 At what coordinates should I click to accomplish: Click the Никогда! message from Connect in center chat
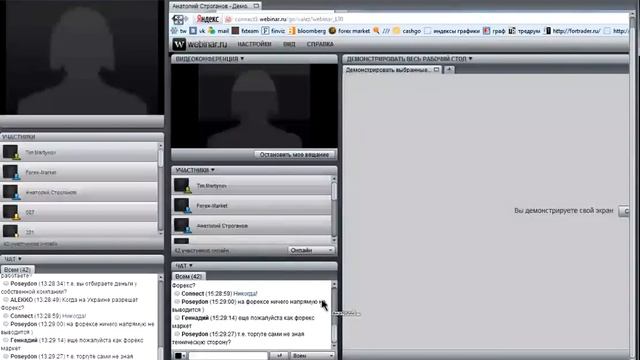coord(245,293)
